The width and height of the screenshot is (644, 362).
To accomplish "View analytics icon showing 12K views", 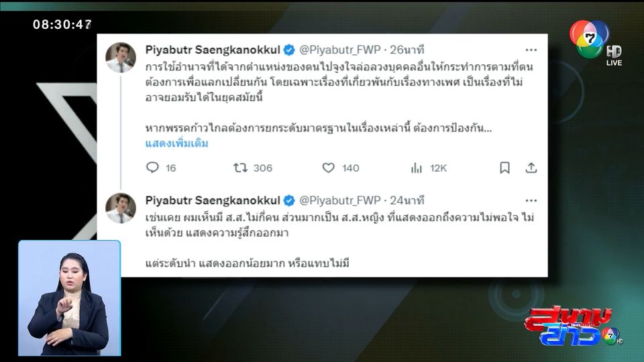I will tap(416, 168).
